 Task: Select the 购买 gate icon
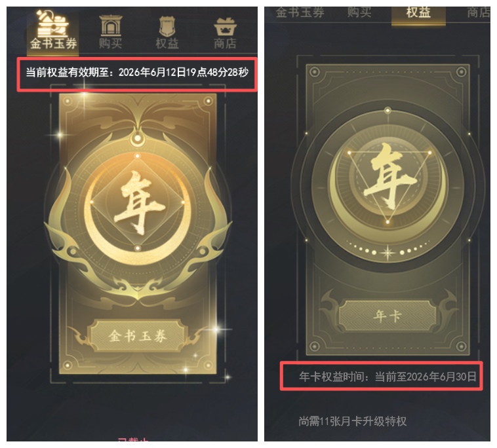point(110,26)
